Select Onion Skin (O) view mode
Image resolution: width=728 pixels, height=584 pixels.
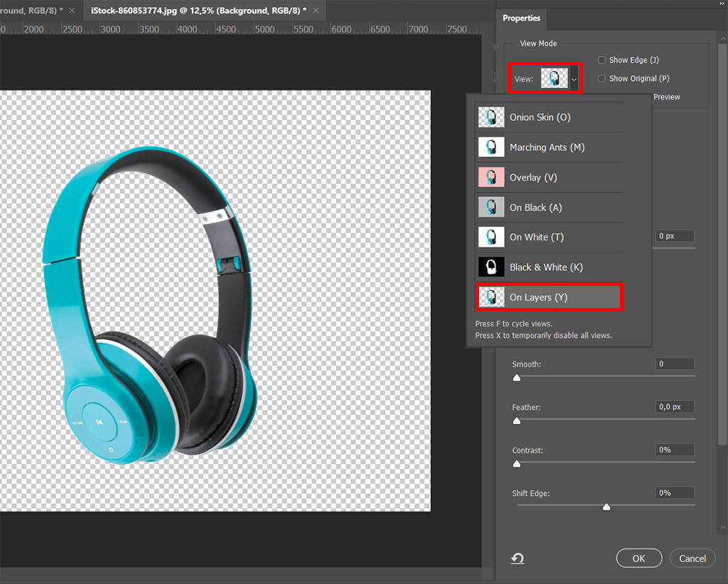[550, 117]
